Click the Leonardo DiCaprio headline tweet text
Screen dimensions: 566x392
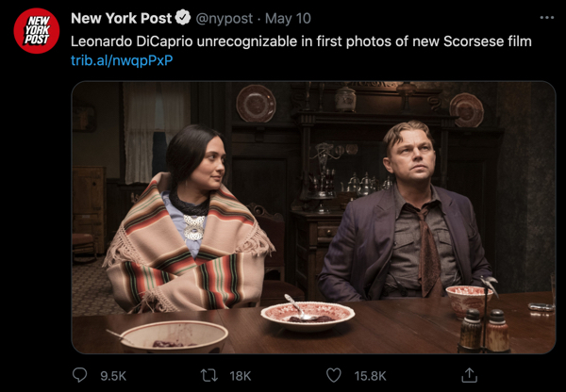click(301, 41)
